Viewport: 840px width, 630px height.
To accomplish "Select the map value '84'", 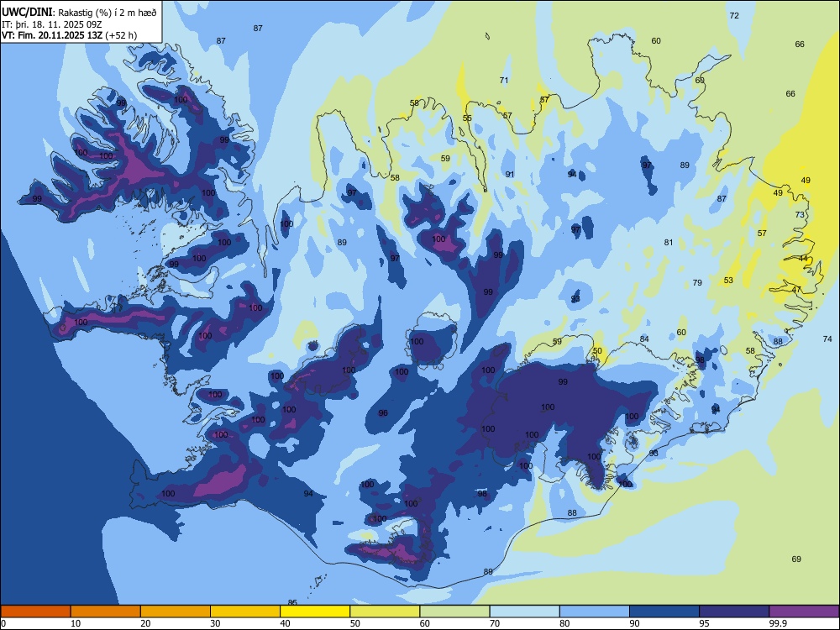I will [644, 339].
